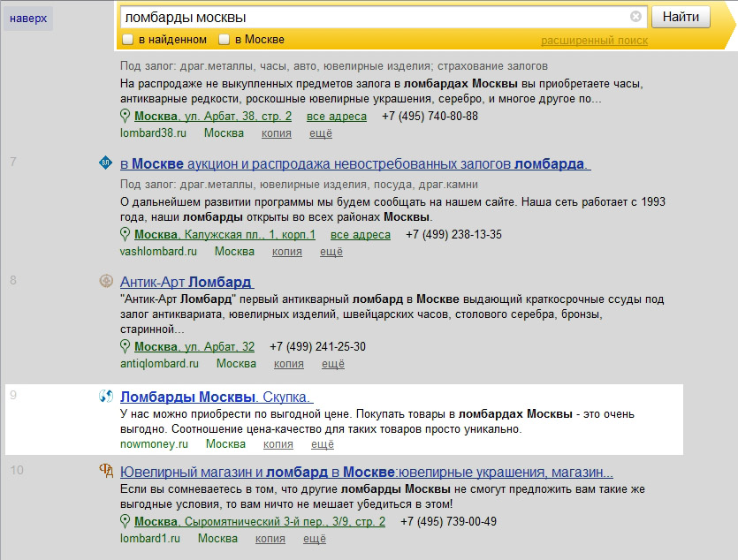Open address Москва, ул. Арбат, 32
Screen dimensions: 738x560
click(194, 347)
